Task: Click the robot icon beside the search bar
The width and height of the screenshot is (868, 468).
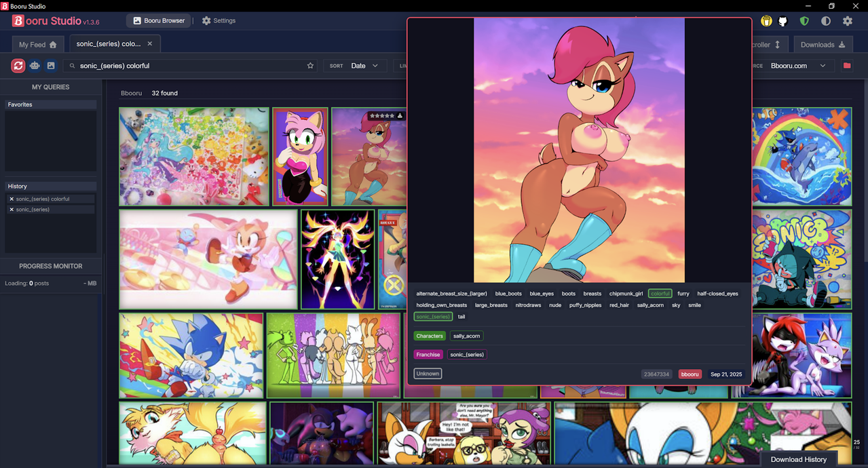Action: click(x=35, y=66)
